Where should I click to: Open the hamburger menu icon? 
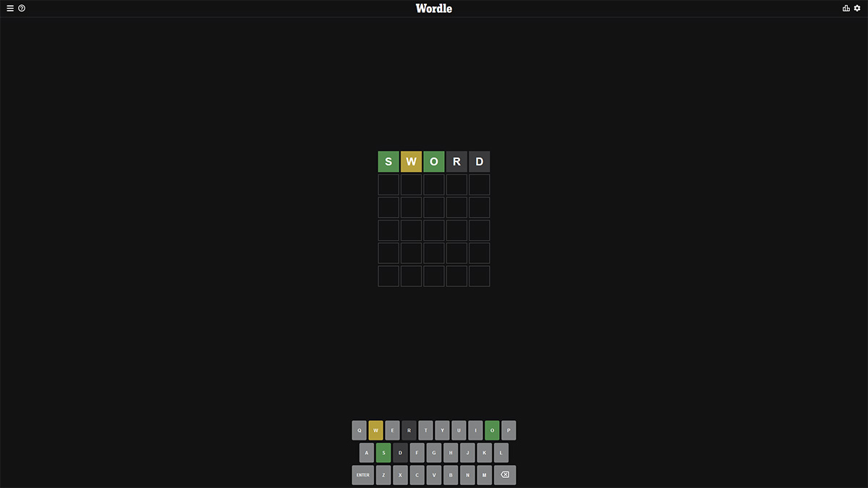click(10, 9)
